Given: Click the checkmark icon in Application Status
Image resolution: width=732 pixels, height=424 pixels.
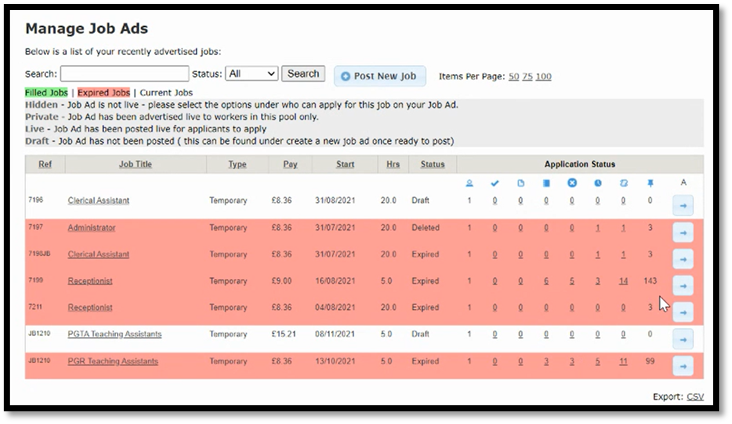Looking at the screenshot, I should coord(495,183).
